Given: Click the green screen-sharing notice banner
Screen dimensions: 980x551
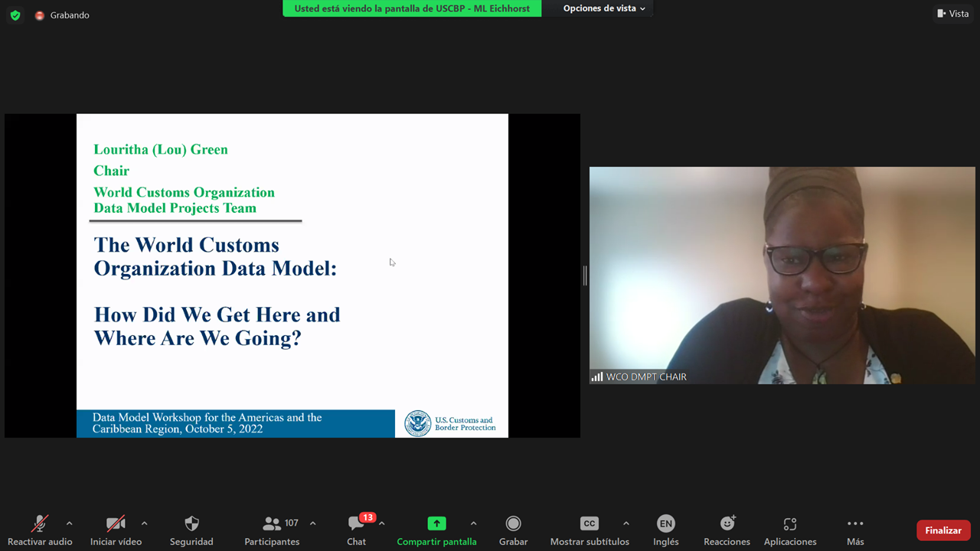Looking at the screenshot, I should 412,8.
